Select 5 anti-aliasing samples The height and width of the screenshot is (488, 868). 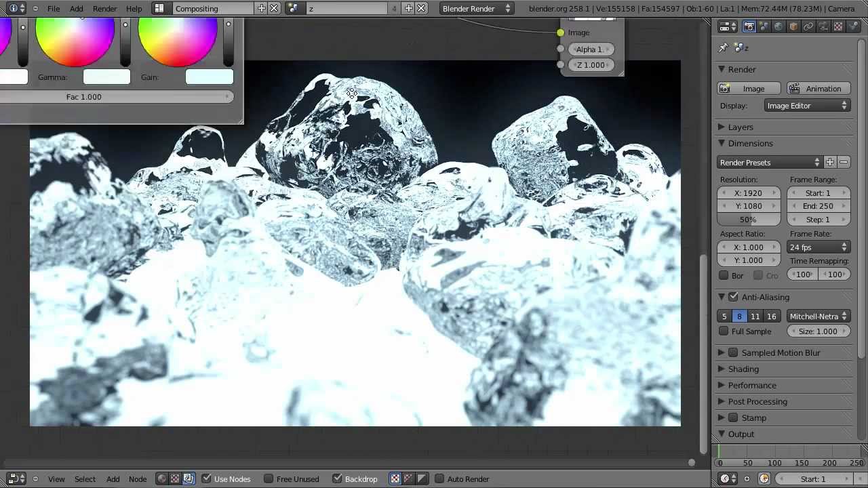tap(724, 316)
